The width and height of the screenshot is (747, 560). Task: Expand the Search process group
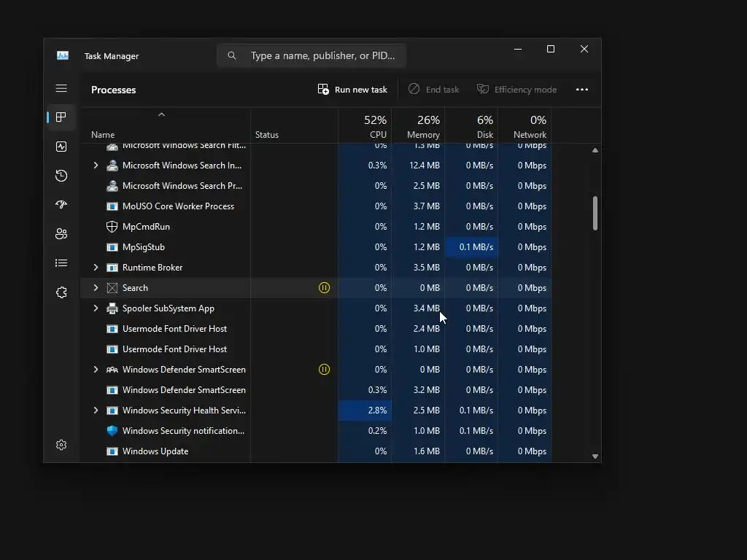[x=96, y=287]
